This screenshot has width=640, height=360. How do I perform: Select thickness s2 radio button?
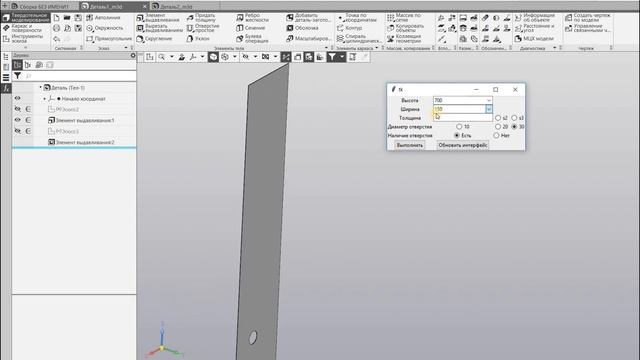(x=498, y=118)
